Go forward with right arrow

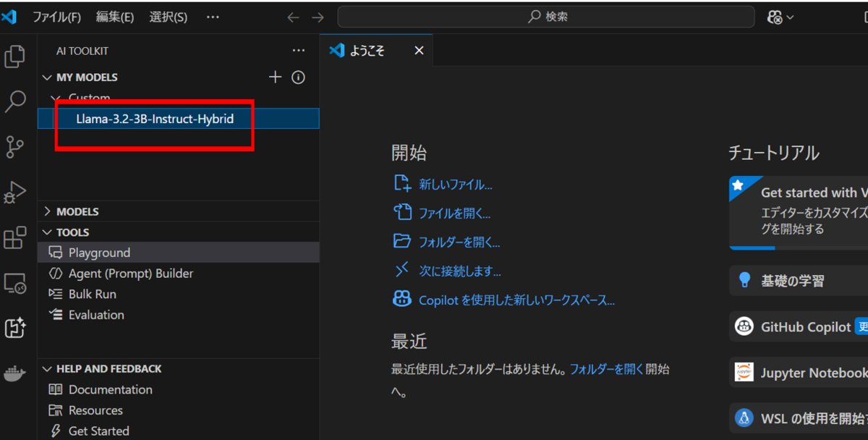click(318, 17)
